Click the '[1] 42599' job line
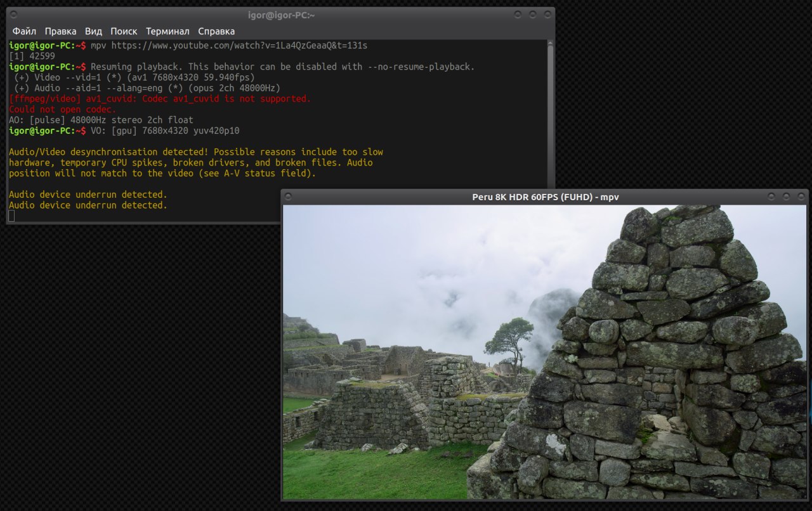812x511 pixels. click(x=32, y=56)
